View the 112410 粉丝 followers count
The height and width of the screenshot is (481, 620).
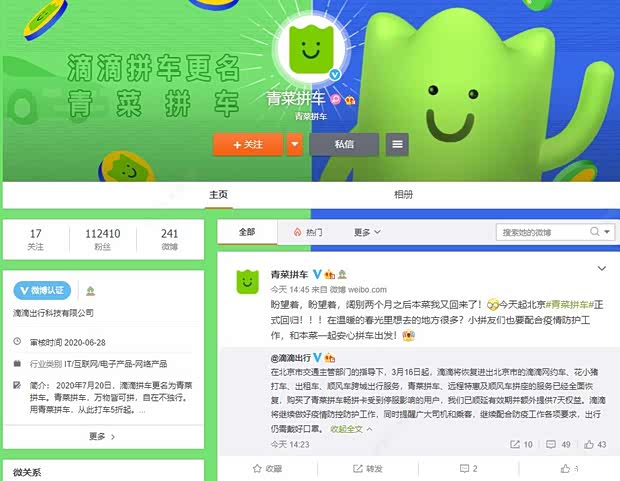tap(103, 240)
